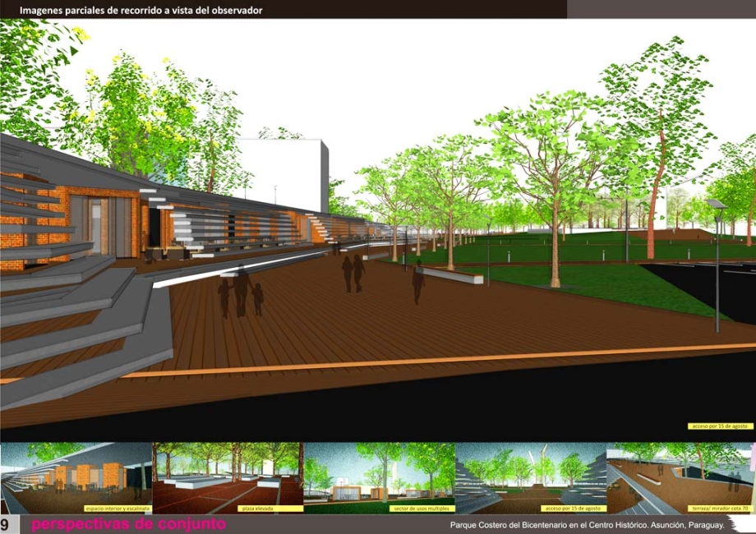
Task: Click the group of three walking silhouettes
Action: [x=241, y=293]
